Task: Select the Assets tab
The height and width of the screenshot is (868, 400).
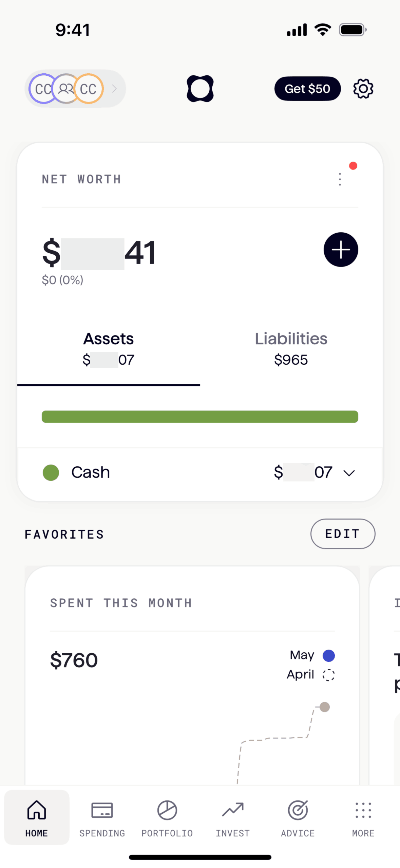Action: click(109, 349)
